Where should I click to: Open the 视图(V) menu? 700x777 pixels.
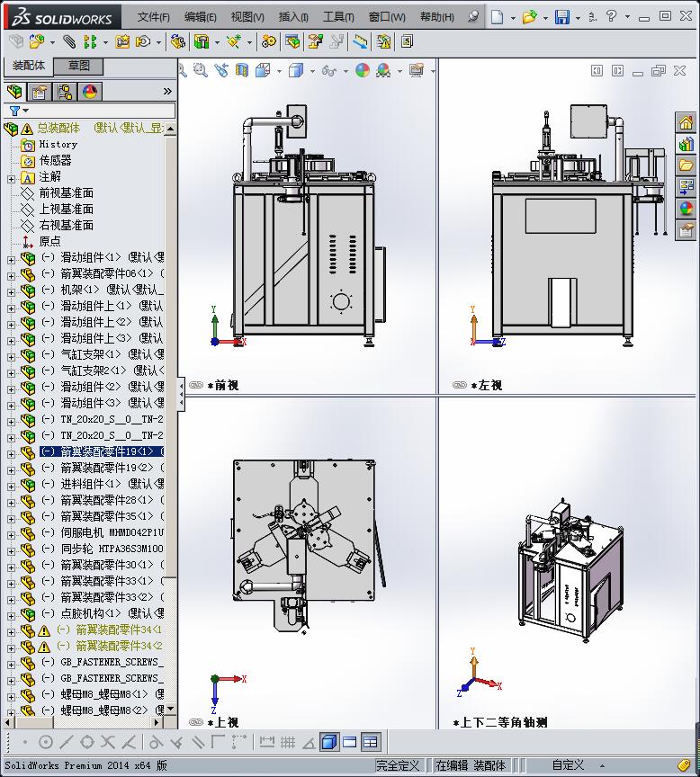click(x=247, y=17)
